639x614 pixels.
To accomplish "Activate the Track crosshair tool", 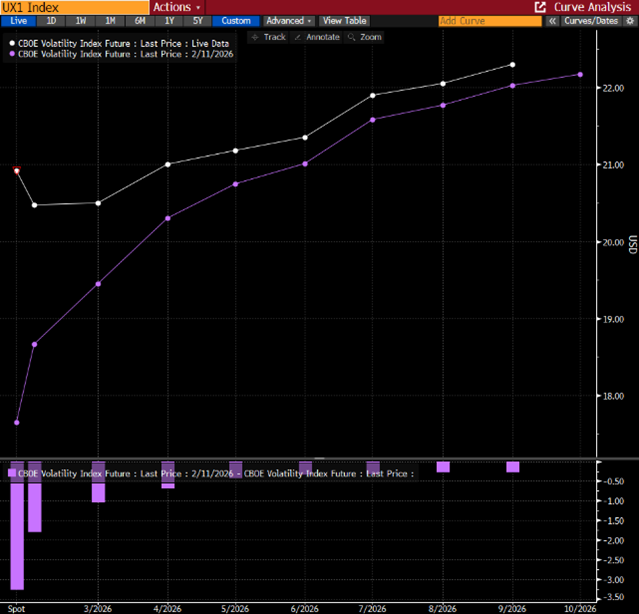I will pyautogui.click(x=268, y=37).
